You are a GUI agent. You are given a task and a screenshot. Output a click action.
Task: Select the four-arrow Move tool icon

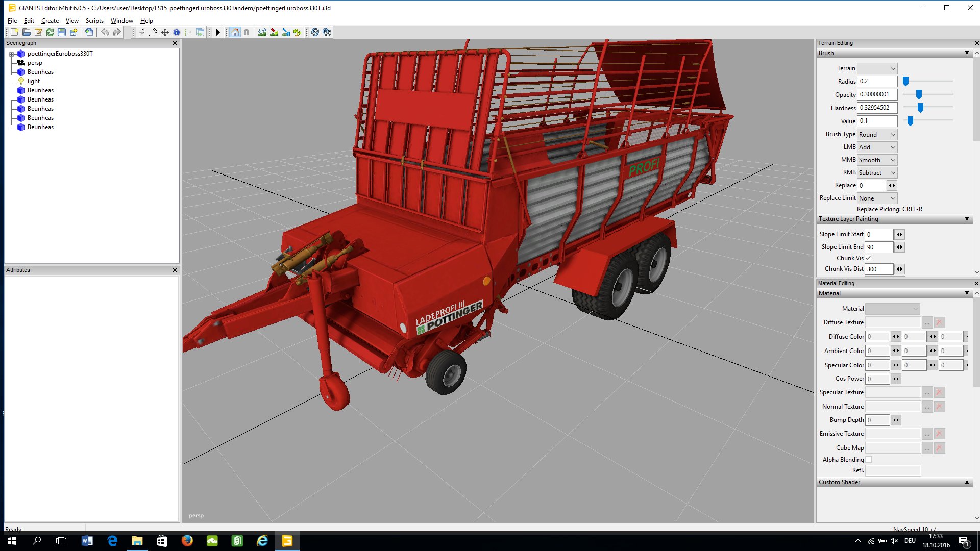pyautogui.click(x=165, y=32)
